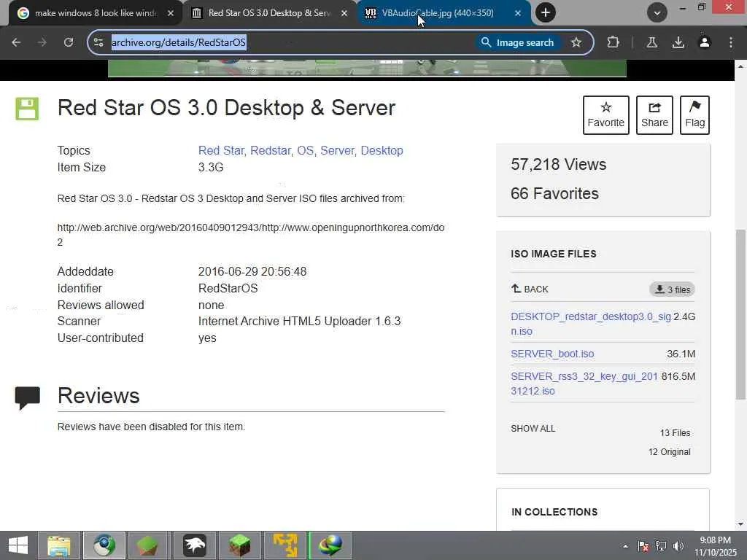Download SERVER_boot.iso file
This screenshot has width=747, height=560.
pos(552,354)
